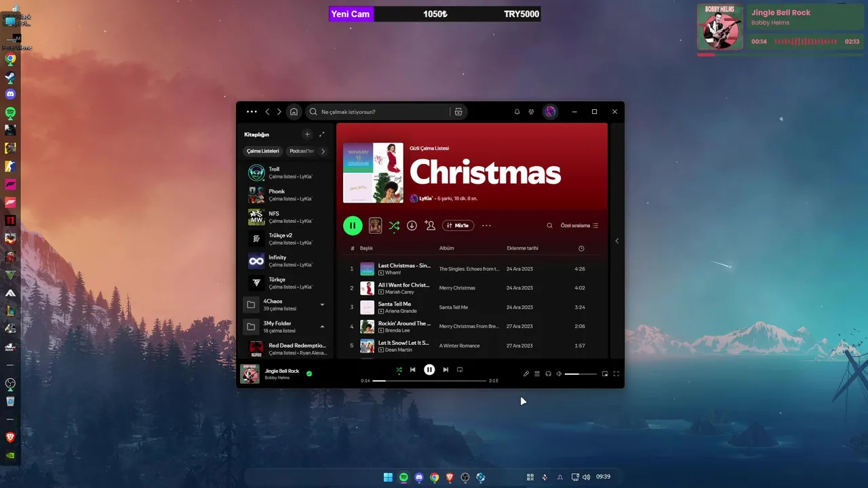
Task: Skip to the next track
Action: click(x=446, y=370)
